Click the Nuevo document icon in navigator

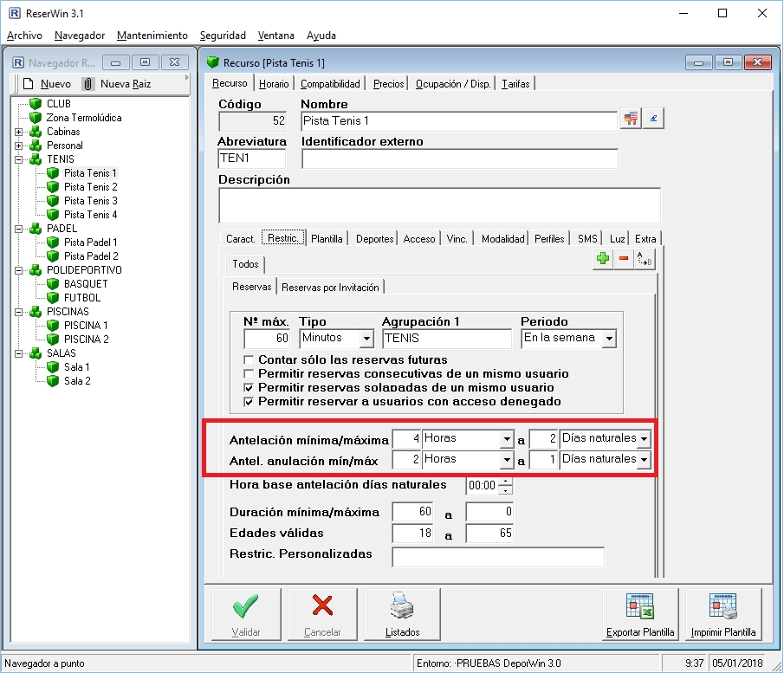point(28,83)
